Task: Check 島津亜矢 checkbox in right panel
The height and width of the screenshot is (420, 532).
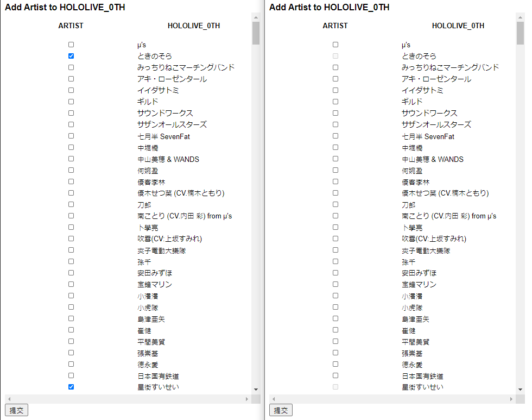Action: click(335, 318)
